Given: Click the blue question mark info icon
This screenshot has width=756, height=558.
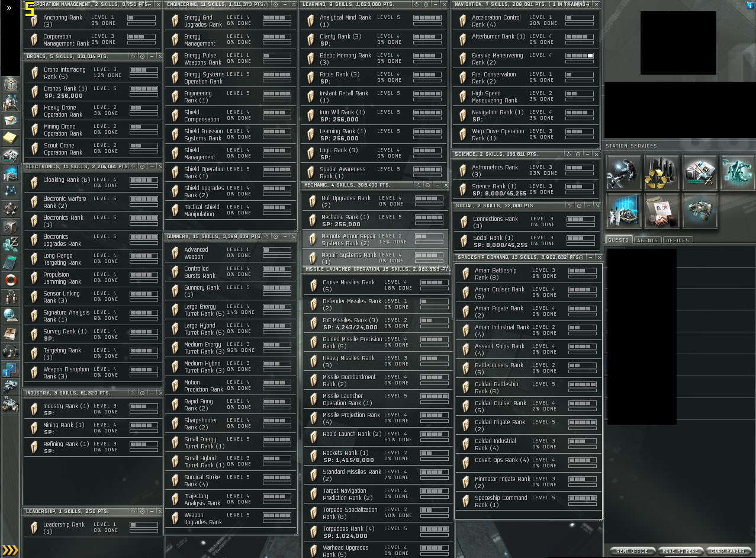Looking at the screenshot, I should point(11,369).
